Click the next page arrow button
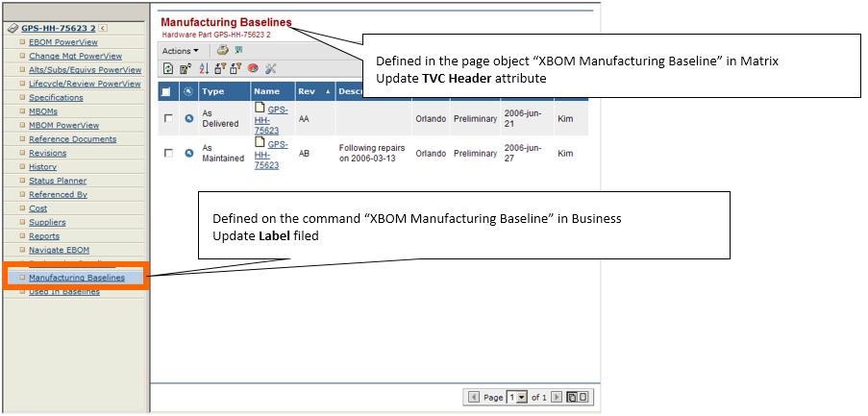The width and height of the screenshot is (868, 416). tap(556, 397)
